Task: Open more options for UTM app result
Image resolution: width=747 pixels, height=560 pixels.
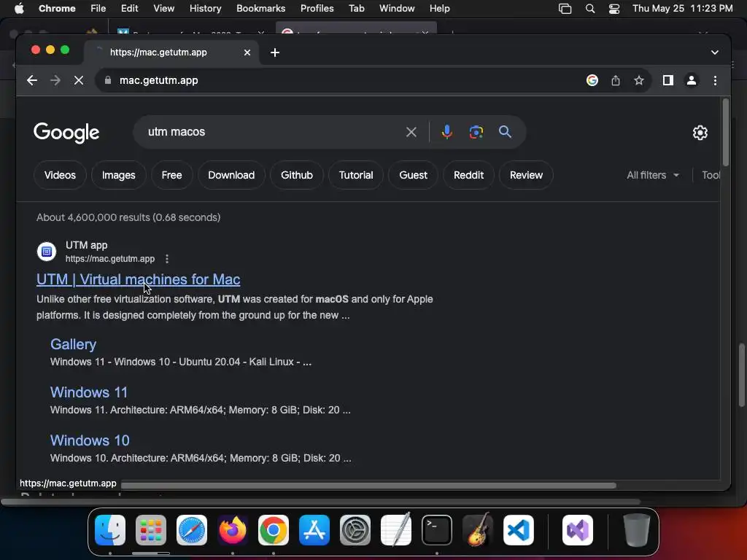Action: coord(167,259)
